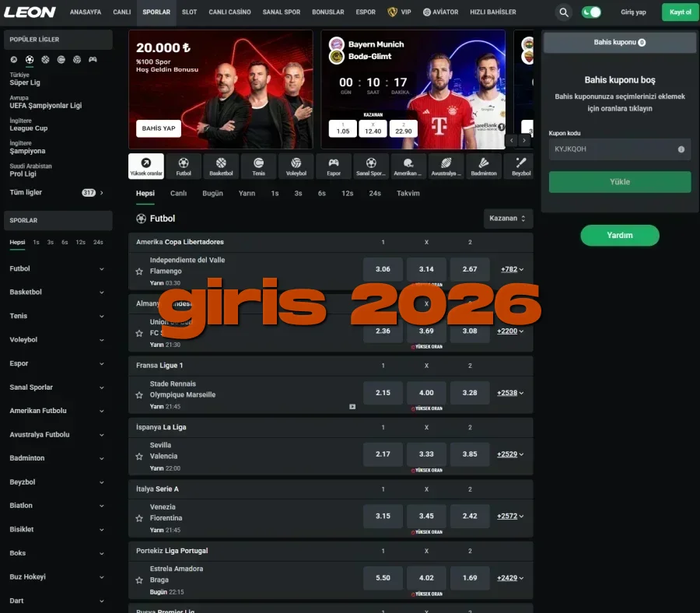This screenshot has width=700, height=613.
Task: Open the Kazanan market dropdown
Action: coord(508,219)
